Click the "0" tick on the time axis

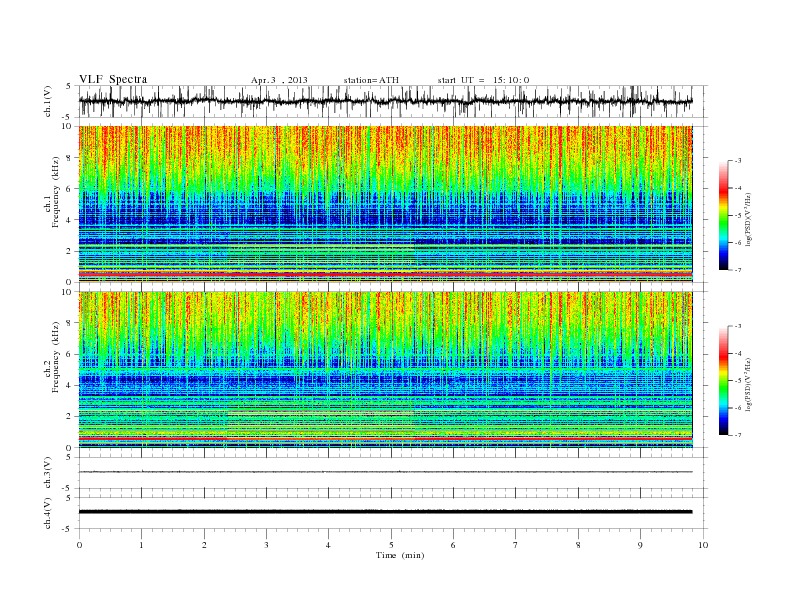pyautogui.click(x=79, y=545)
